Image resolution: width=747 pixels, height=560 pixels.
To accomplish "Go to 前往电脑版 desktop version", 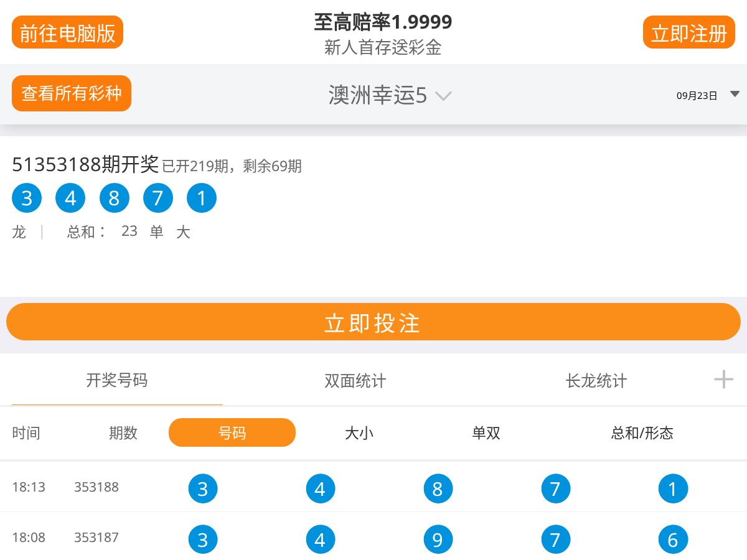I will (67, 32).
